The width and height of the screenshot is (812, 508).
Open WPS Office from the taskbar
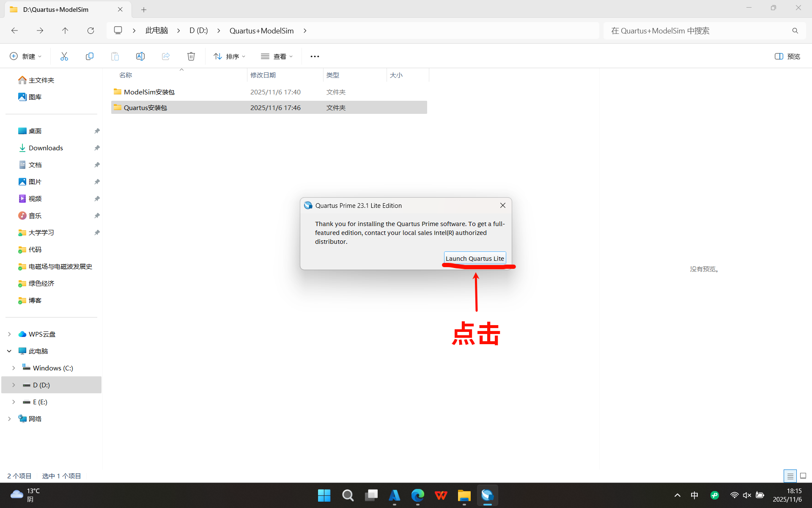[x=441, y=495]
